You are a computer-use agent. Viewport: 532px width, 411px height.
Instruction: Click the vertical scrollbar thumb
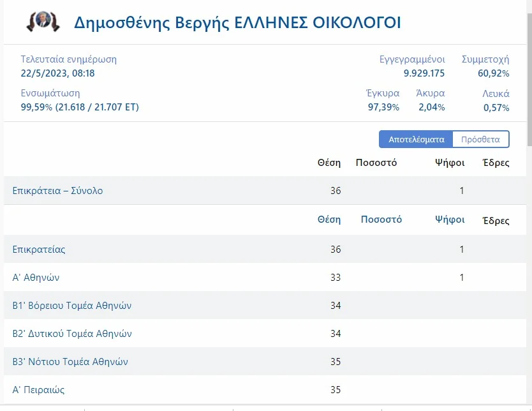click(x=529, y=80)
